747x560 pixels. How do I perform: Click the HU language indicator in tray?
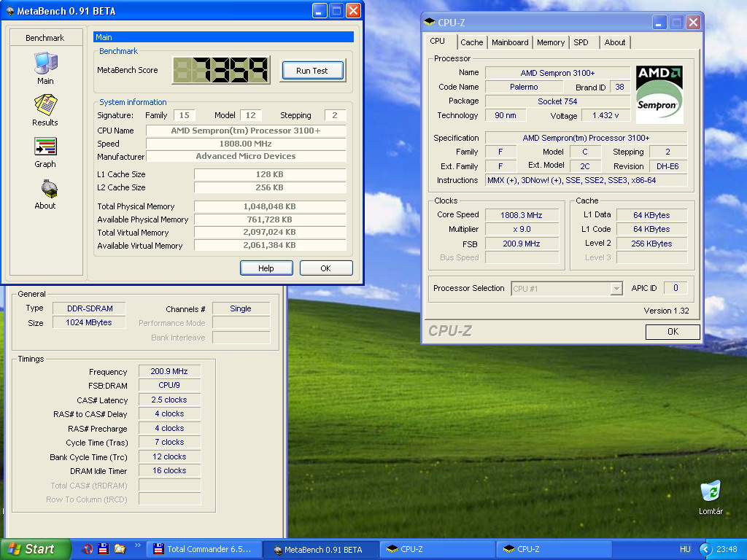click(685, 550)
